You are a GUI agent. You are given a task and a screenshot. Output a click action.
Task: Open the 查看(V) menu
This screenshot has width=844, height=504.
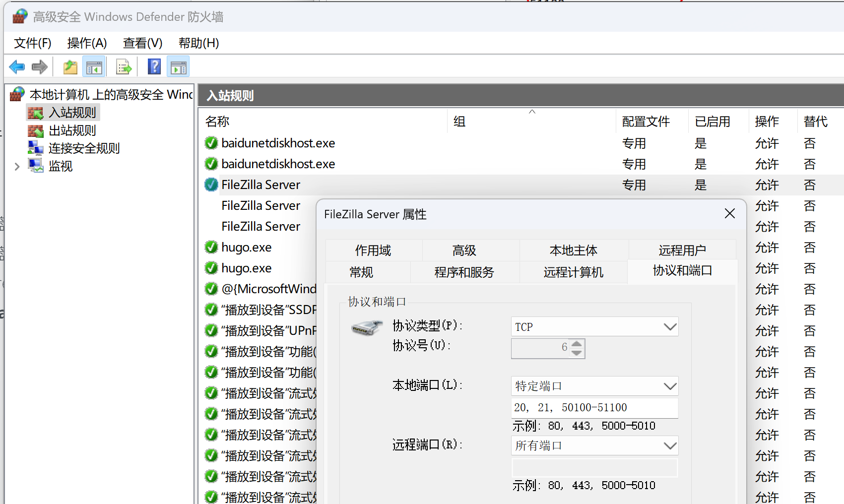click(143, 43)
